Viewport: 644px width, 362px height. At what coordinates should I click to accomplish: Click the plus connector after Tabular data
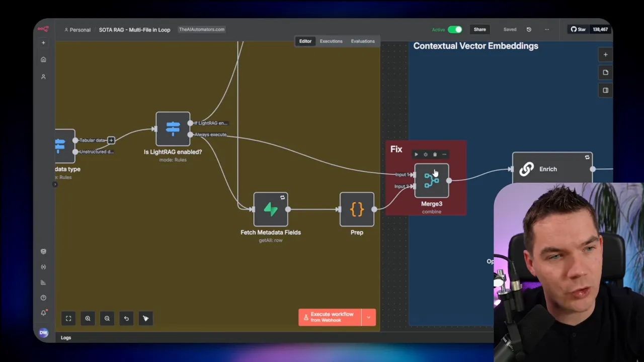[x=111, y=140]
